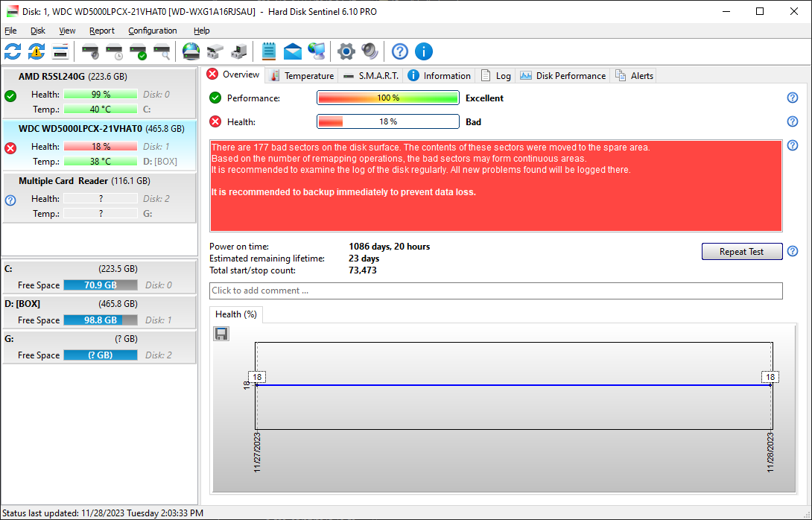Open the Help menu
Image resolution: width=812 pixels, height=520 pixels.
coord(201,31)
